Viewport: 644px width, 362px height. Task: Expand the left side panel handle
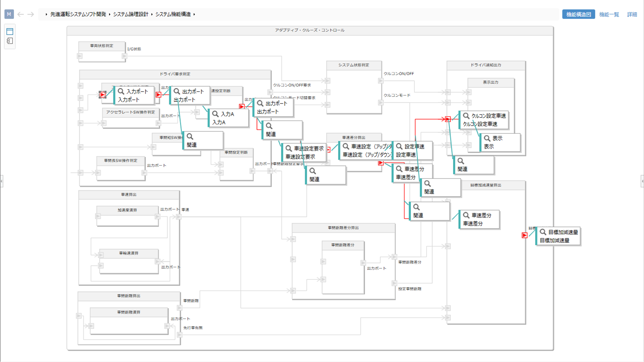pyautogui.click(x=1, y=181)
